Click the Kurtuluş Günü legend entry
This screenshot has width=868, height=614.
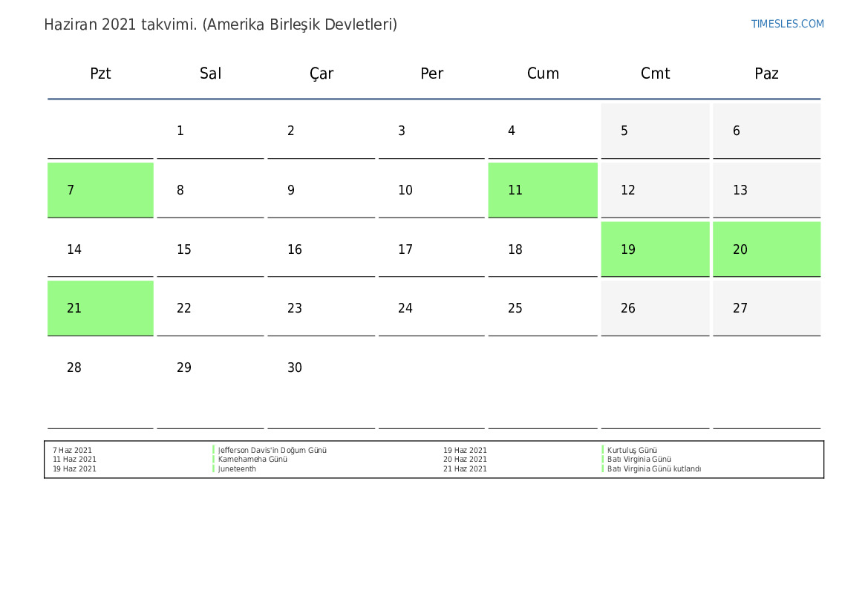tap(632, 450)
